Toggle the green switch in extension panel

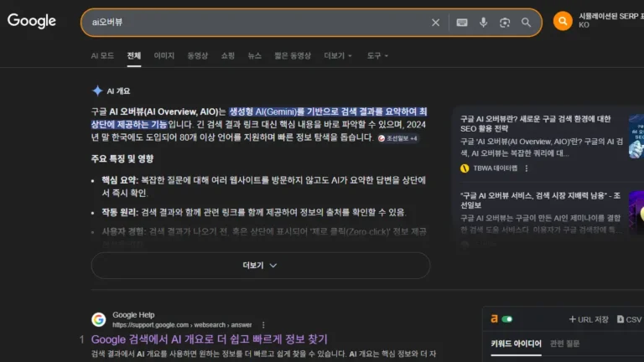click(507, 319)
